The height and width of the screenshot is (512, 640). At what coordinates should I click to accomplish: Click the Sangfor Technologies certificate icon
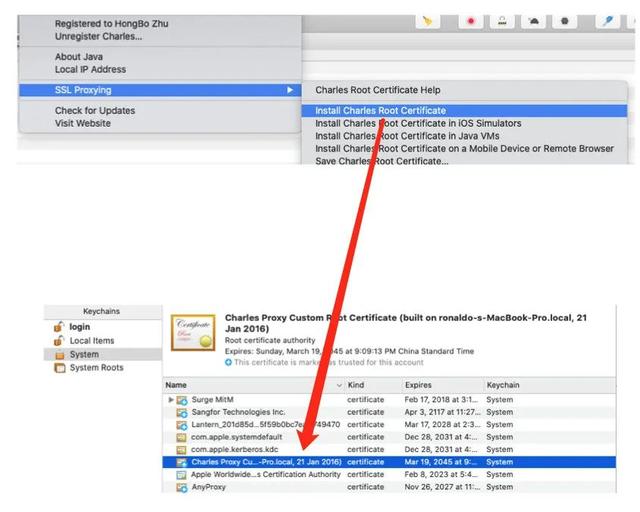pos(182,412)
